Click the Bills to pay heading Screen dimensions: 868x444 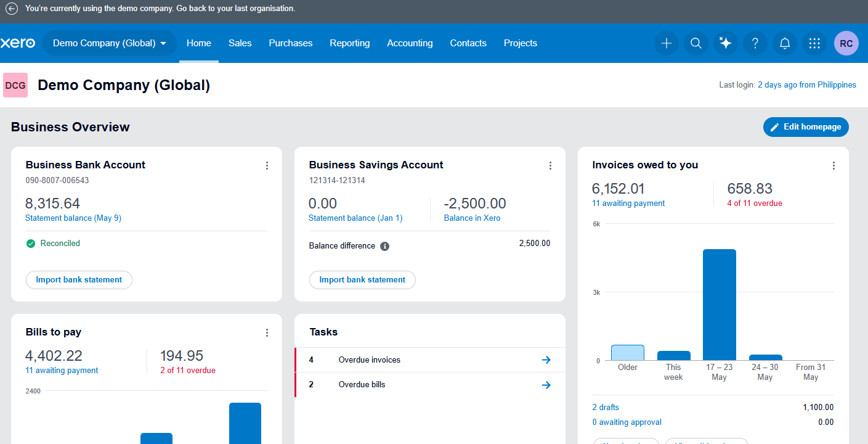pyautogui.click(x=54, y=332)
